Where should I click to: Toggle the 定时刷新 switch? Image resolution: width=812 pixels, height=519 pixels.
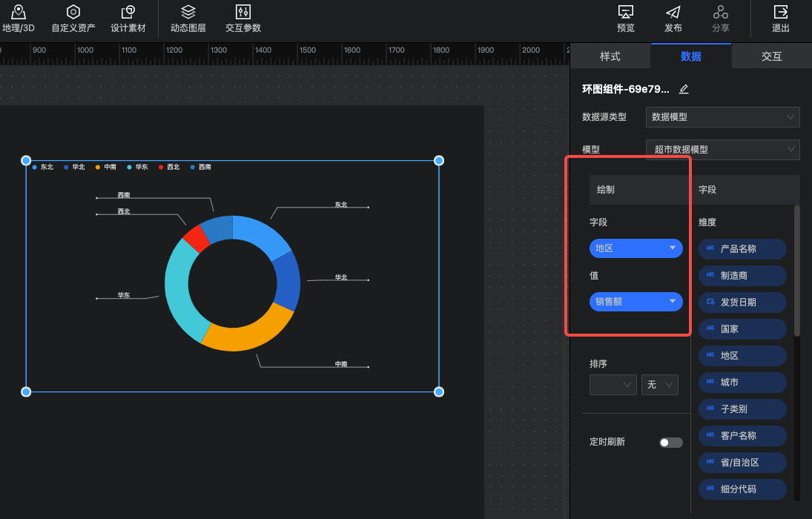[671, 443]
